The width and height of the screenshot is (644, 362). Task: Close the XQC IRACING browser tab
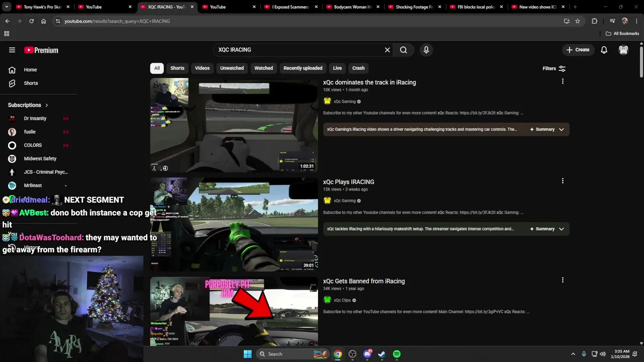pos(192,7)
